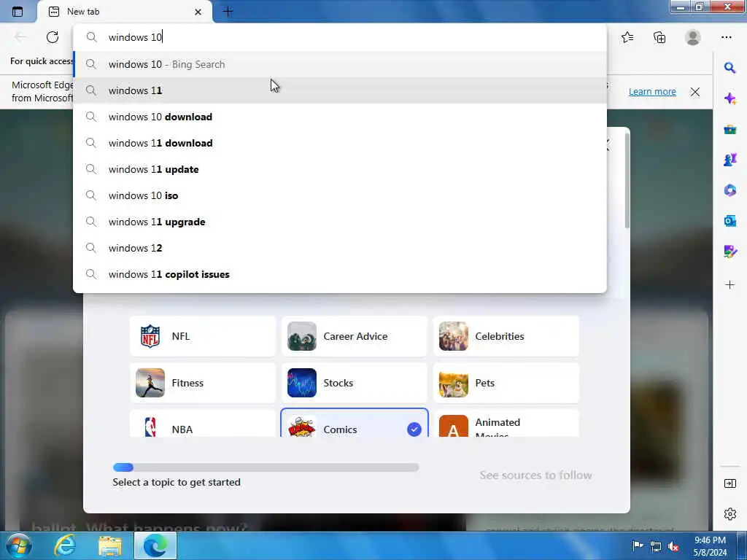Dismiss the Microsoft Edge notification bar
Viewport: 747px width, 560px height.
tap(695, 92)
